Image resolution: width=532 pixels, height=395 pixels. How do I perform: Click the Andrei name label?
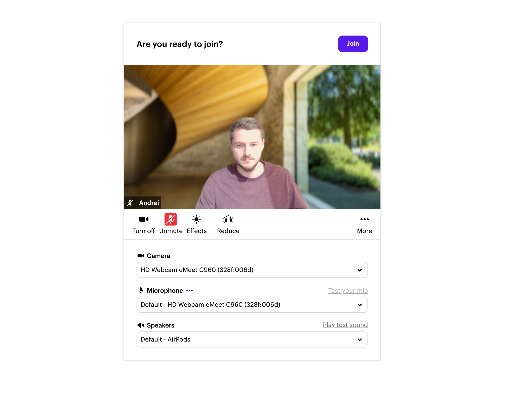click(143, 203)
